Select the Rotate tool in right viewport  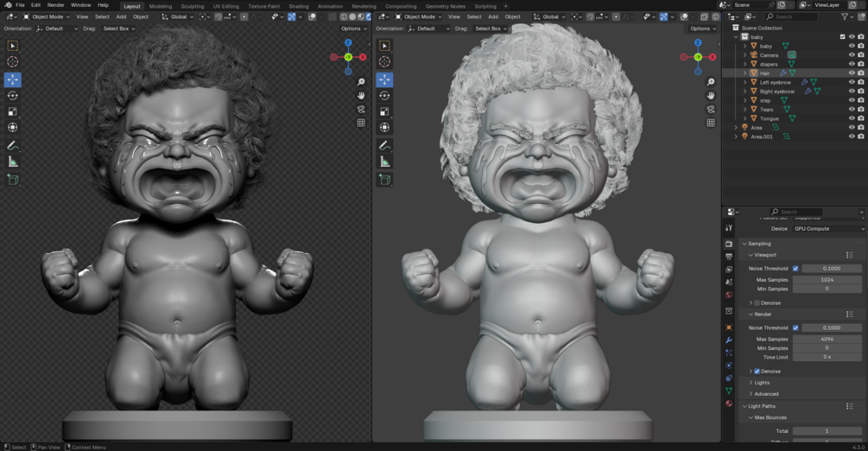pos(384,96)
